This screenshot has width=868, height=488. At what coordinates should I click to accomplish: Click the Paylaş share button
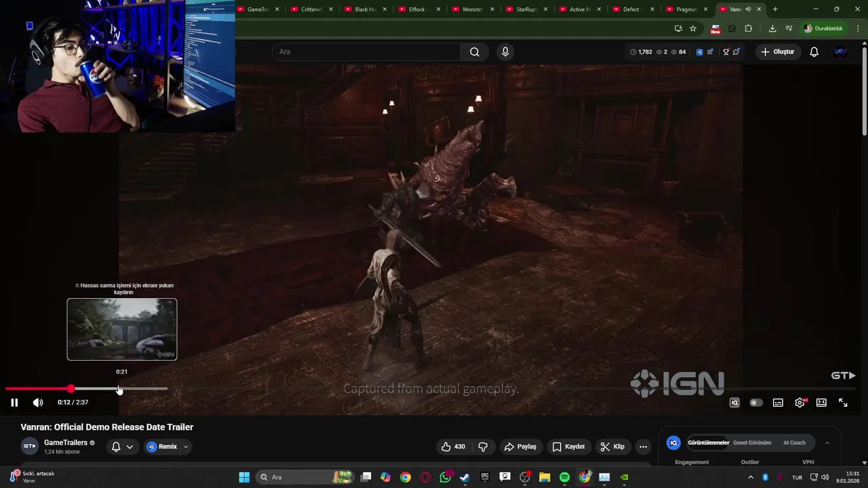520,447
